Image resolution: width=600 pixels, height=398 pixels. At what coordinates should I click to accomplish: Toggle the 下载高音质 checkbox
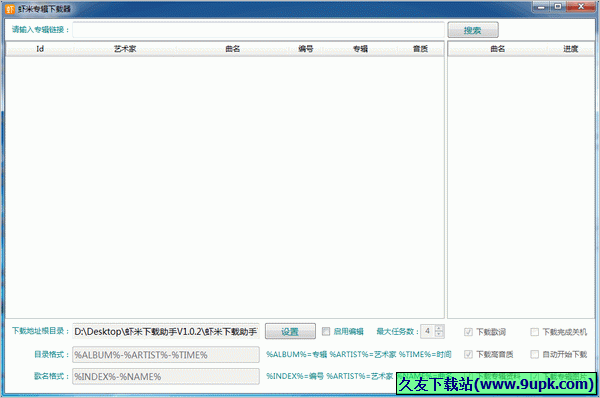coord(468,354)
